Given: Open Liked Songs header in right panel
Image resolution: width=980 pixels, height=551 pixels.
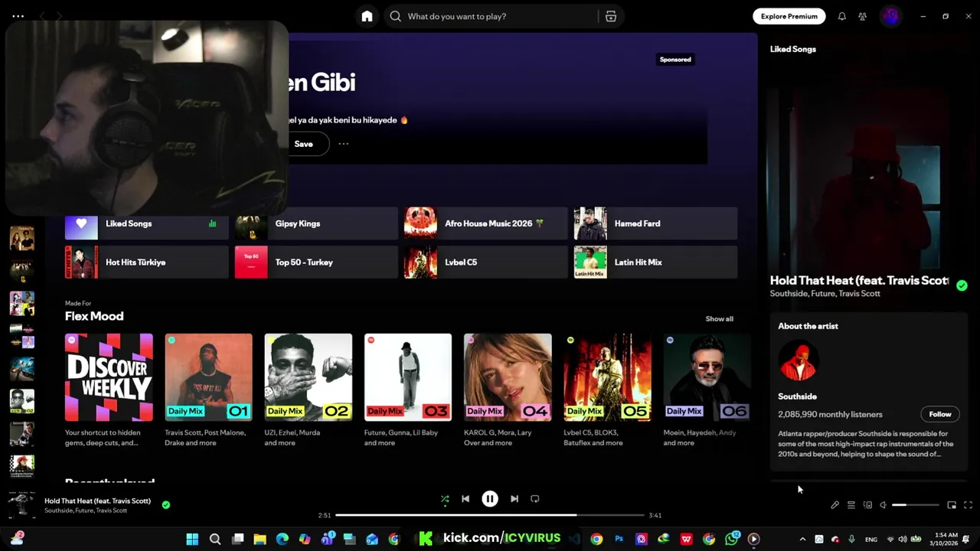Looking at the screenshot, I should (793, 49).
